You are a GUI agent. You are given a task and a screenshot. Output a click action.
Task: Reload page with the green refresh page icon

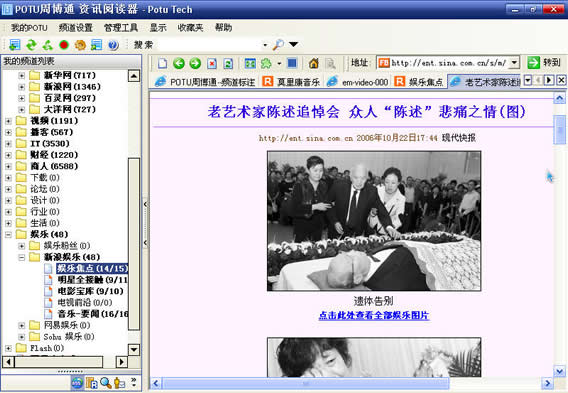tap(228, 64)
